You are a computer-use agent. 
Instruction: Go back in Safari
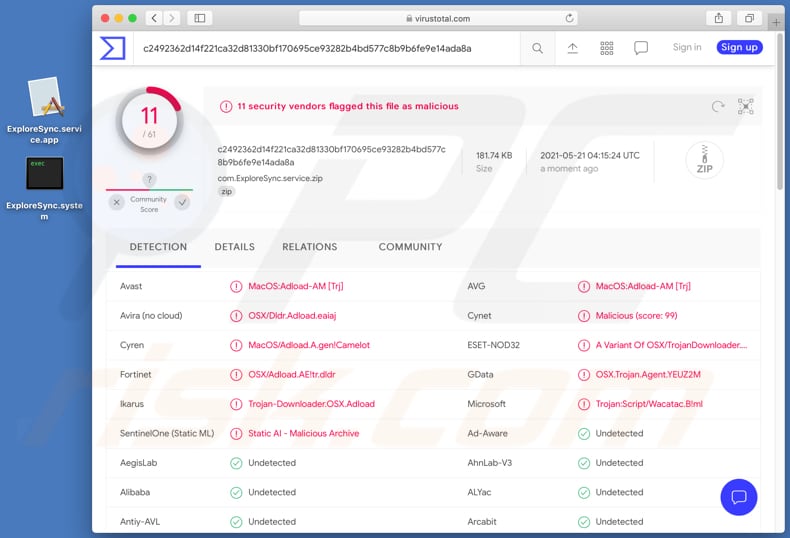coord(154,18)
